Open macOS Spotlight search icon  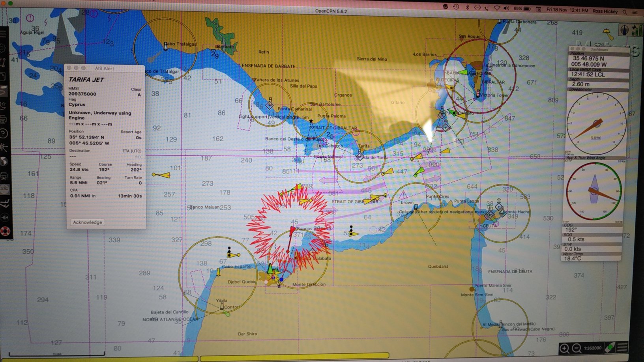pyautogui.click(x=625, y=12)
